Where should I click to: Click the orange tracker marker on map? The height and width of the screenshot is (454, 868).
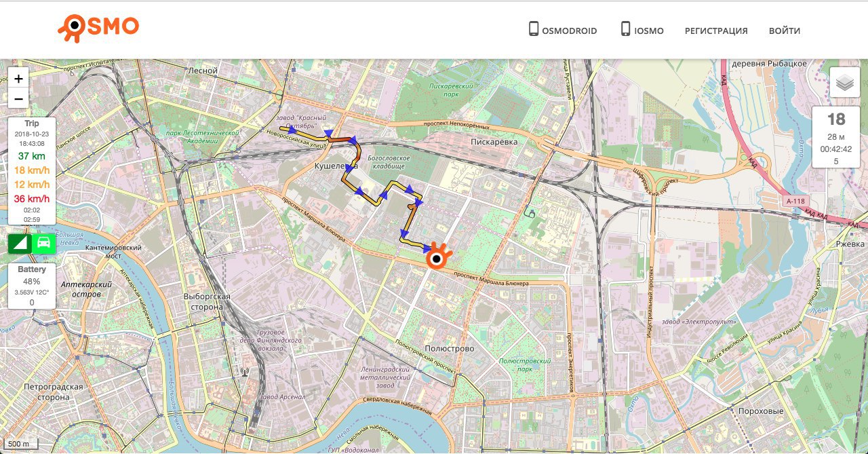[437, 257]
